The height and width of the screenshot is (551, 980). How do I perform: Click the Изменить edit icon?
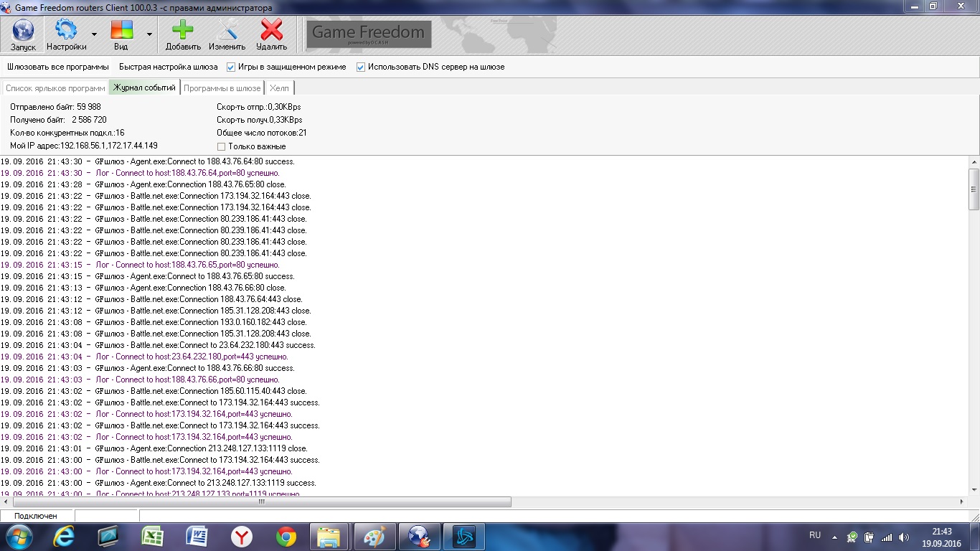click(x=227, y=31)
